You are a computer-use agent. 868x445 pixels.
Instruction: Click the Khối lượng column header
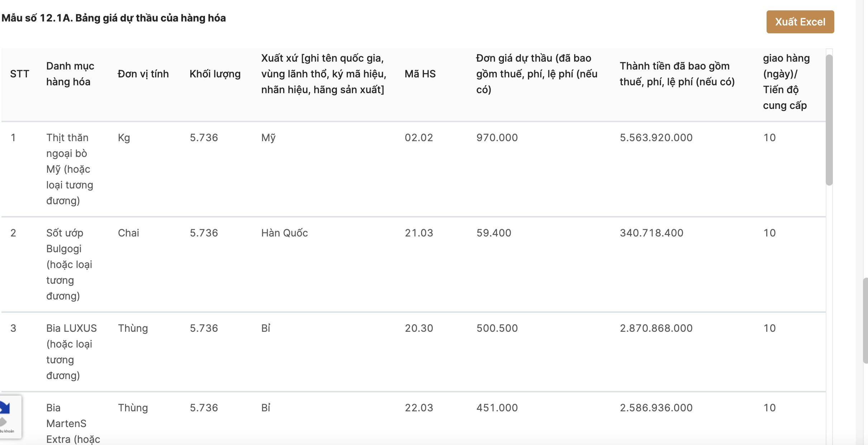(x=215, y=74)
